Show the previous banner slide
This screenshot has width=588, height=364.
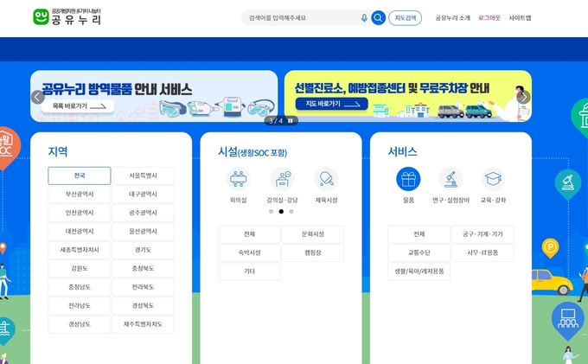point(38,97)
